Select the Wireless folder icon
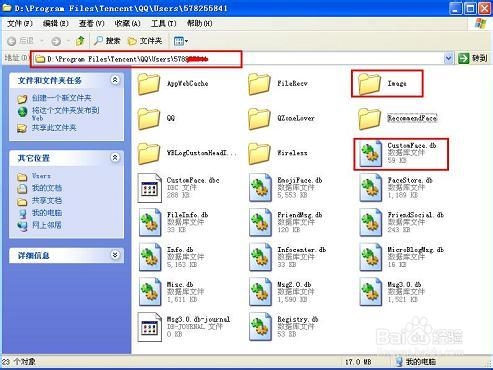Screen dimensions: 493x370 click(x=259, y=153)
